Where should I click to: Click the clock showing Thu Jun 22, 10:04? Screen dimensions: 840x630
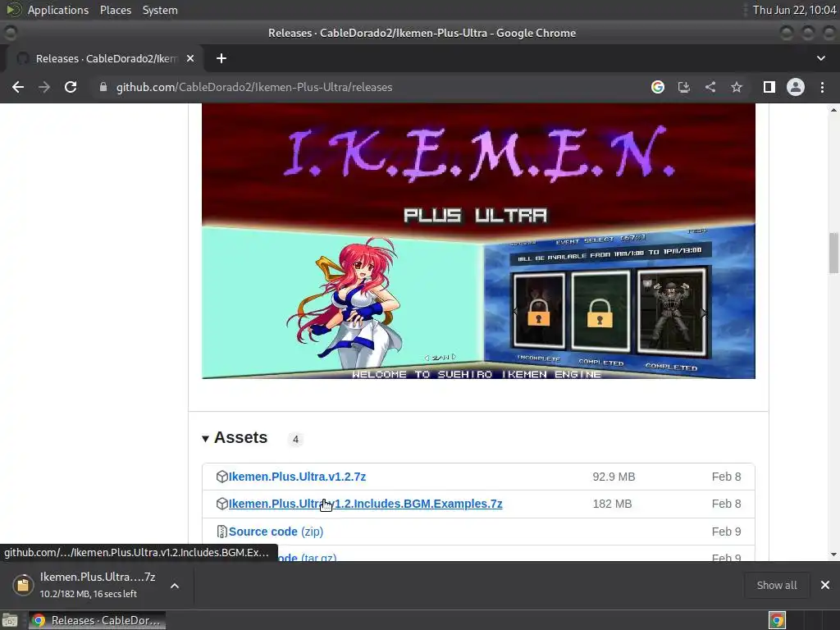pyautogui.click(x=794, y=10)
